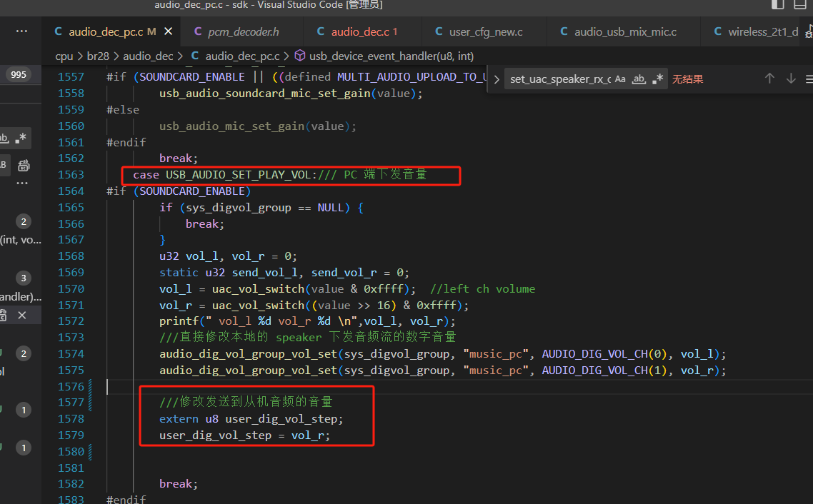Select the '(int, vo...' search result row

pyautogui.click(x=21, y=240)
